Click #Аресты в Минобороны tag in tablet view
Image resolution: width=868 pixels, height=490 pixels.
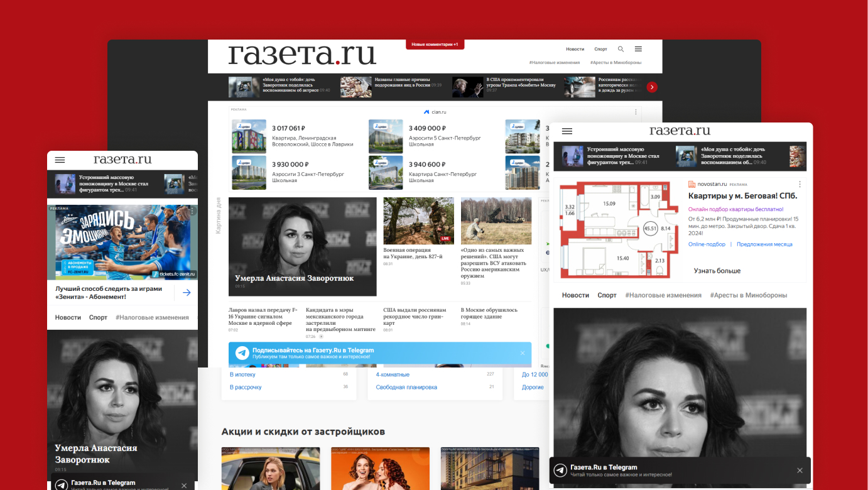click(749, 295)
